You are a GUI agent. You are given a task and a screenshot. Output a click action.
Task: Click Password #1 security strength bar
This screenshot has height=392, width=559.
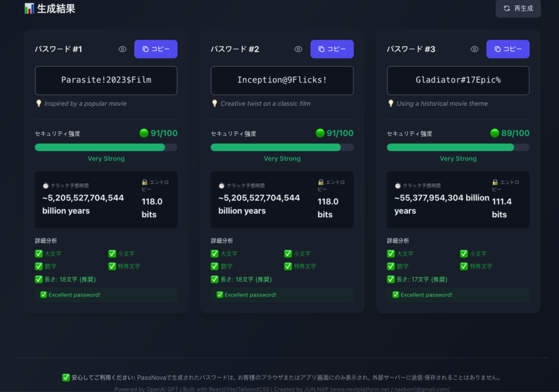pos(106,147)
